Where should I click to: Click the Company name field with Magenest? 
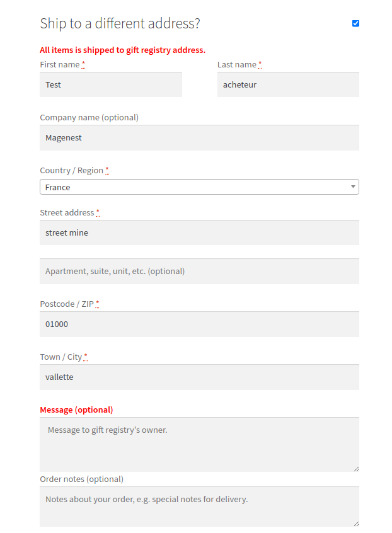click(x=199, y=137)
